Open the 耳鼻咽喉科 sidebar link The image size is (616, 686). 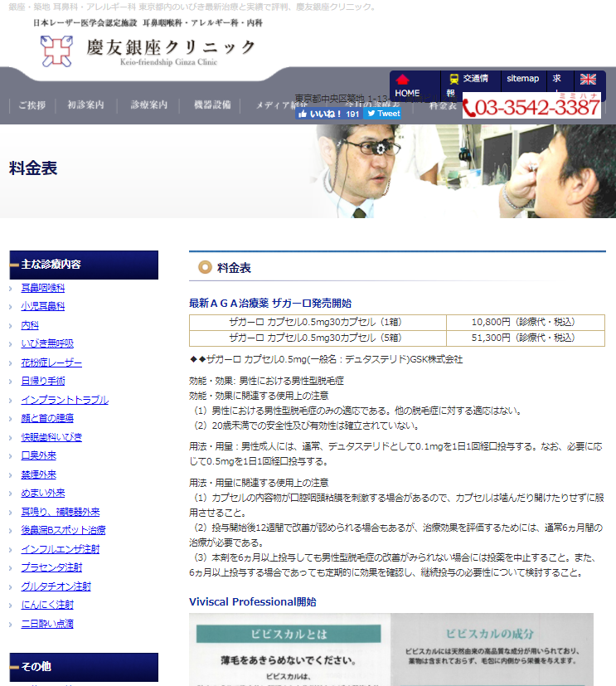(43, 288)
